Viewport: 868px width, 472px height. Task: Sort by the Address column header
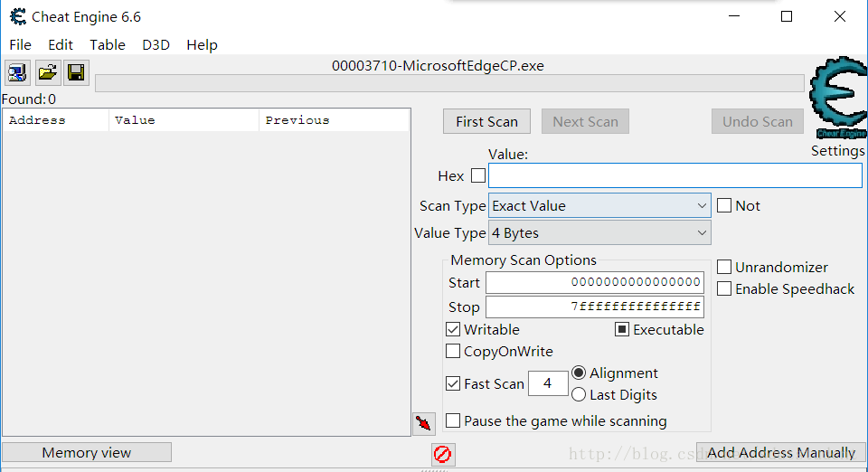coord(56,120)
